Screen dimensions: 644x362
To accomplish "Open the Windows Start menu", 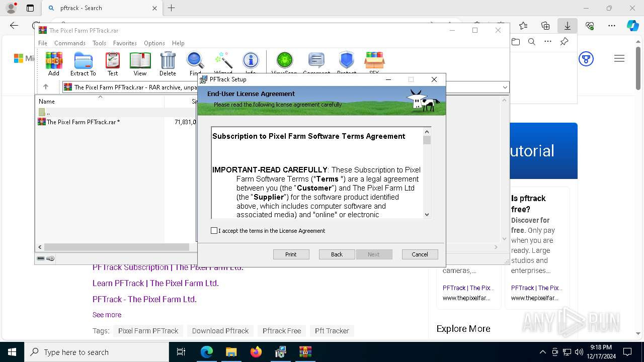I will click(12, 352).
